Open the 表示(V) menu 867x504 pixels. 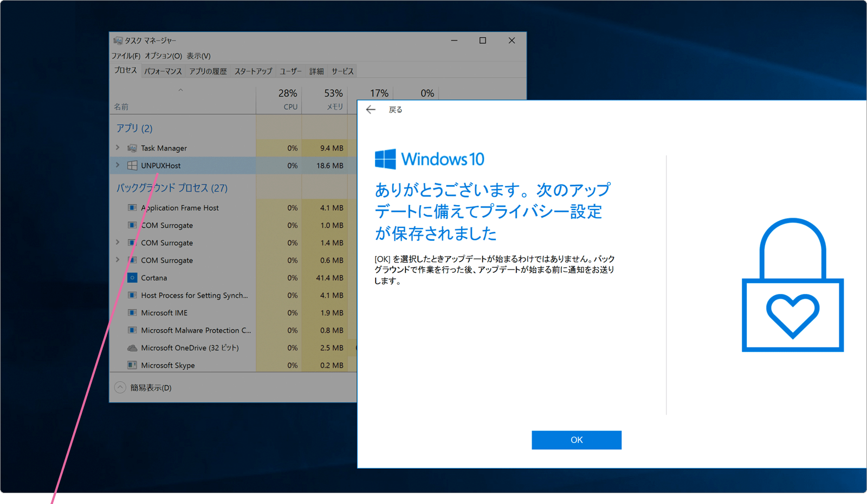199,56
